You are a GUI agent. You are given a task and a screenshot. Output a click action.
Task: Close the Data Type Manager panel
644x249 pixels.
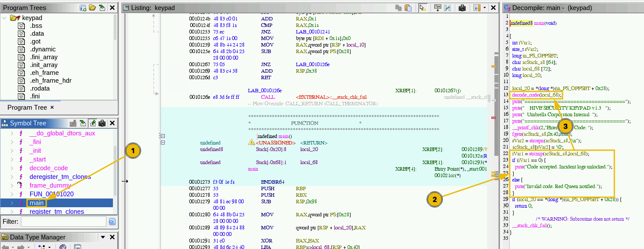[112, 237]
